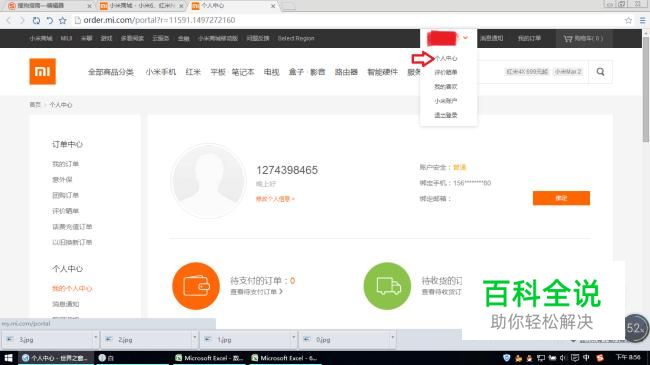
Task: Click the green delivery truck icon
Action: [x=387, y=286]
